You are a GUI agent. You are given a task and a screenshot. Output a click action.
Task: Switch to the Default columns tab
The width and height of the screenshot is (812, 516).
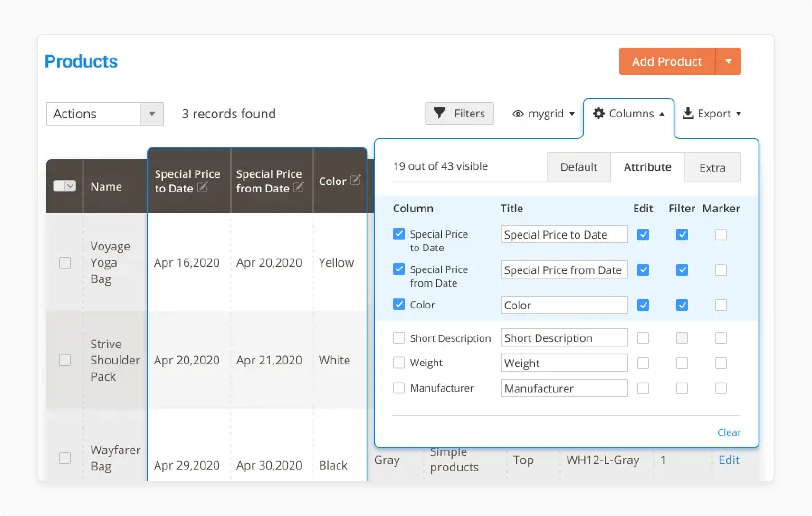tap(579, 167)
